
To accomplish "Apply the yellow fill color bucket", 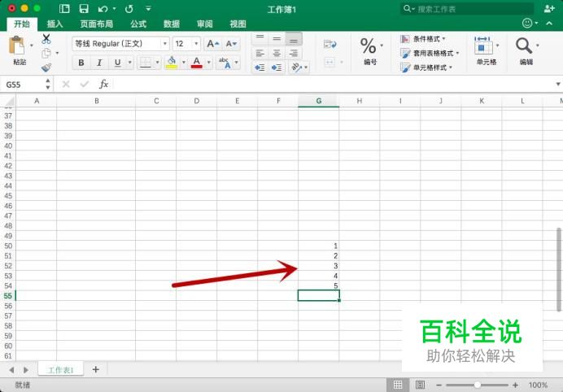I will pos(172,63).
